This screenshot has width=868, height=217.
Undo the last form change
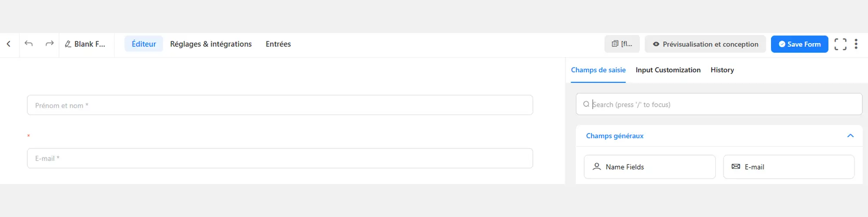click(29, 44)
